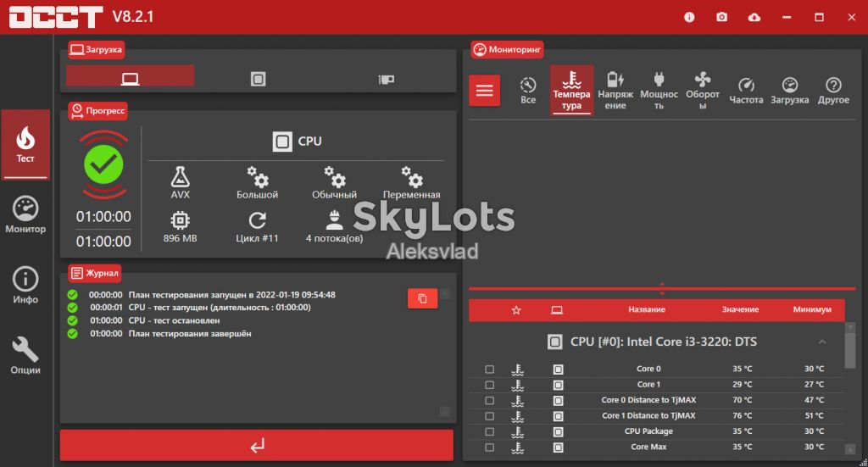The height and width of the screenshot is (467, 868).
Task: Select the Температура monitoring filter
Action: [x=572, y=90]
